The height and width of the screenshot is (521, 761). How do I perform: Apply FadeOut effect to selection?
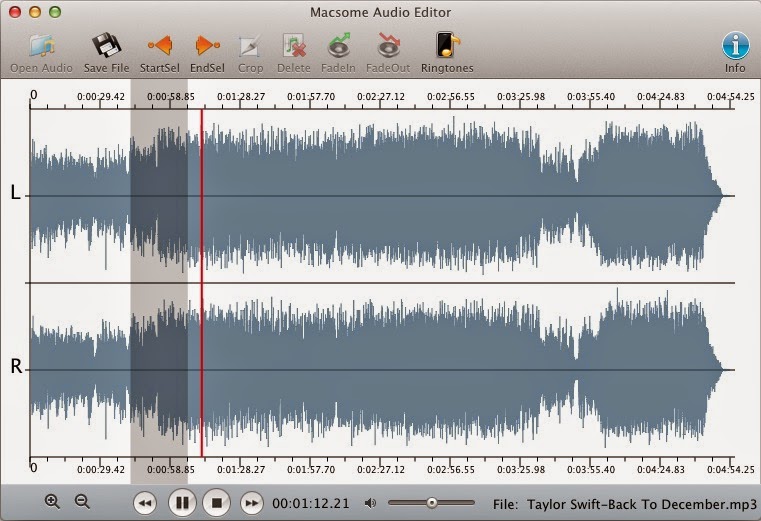click(388, 53)
